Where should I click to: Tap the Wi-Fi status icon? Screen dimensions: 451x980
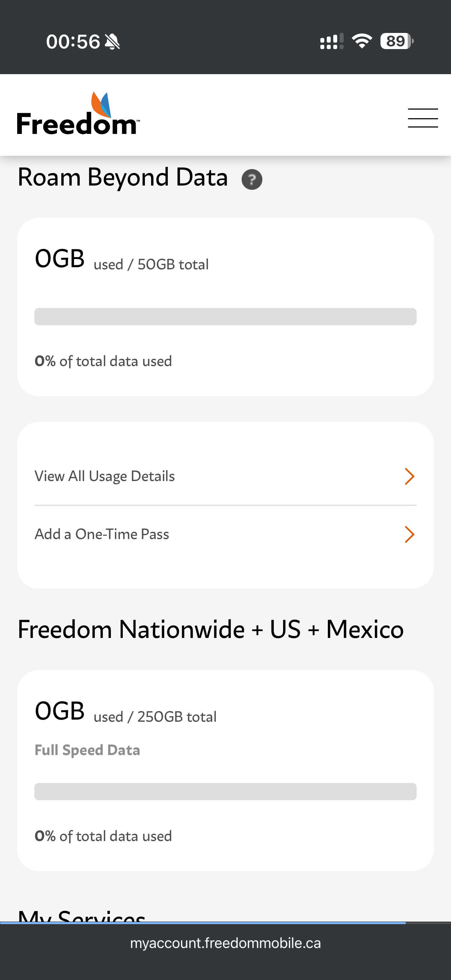[362, 41]
